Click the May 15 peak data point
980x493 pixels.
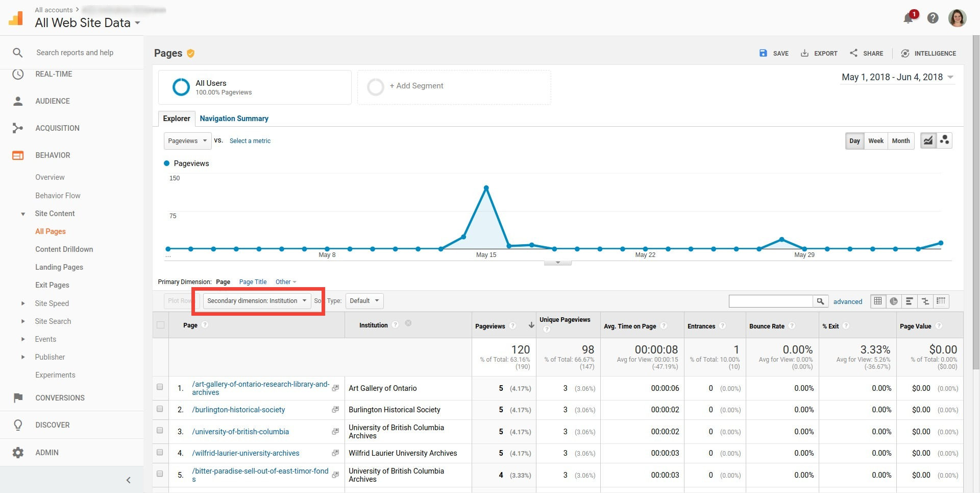pos(486,188)
